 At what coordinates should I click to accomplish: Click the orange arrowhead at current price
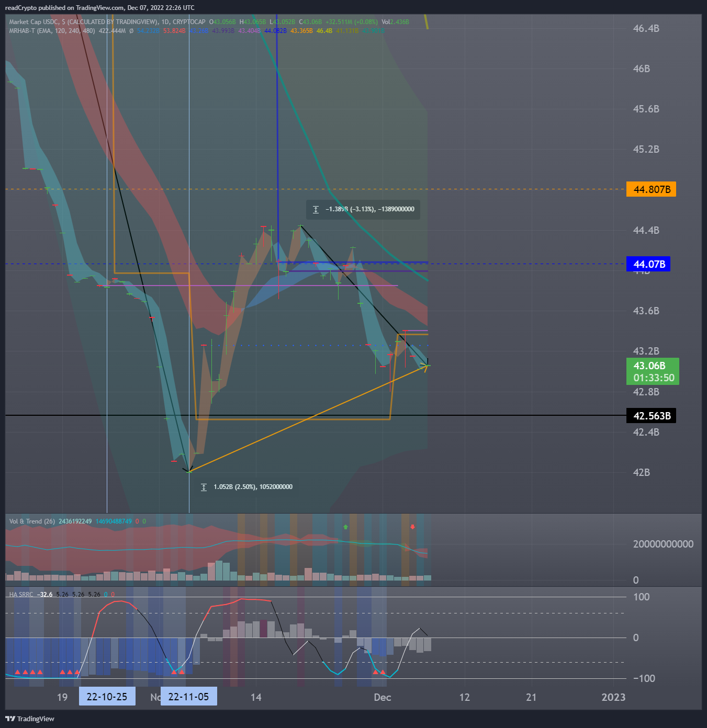click(x=425, y=367)
